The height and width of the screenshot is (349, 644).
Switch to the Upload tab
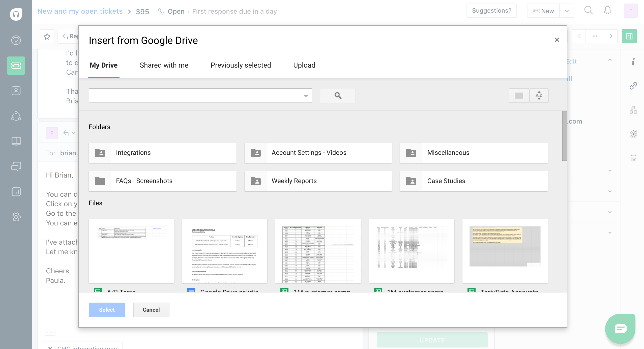304,65
